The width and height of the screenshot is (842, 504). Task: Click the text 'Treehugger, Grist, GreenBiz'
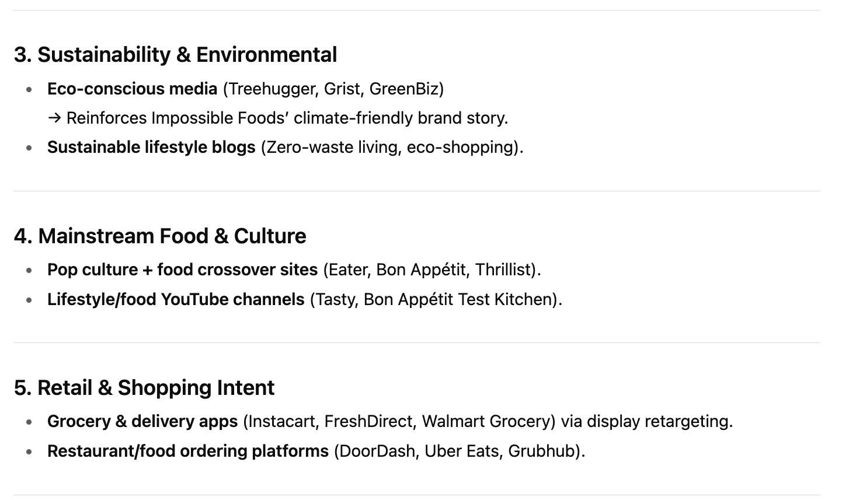[x=333, y=89]
